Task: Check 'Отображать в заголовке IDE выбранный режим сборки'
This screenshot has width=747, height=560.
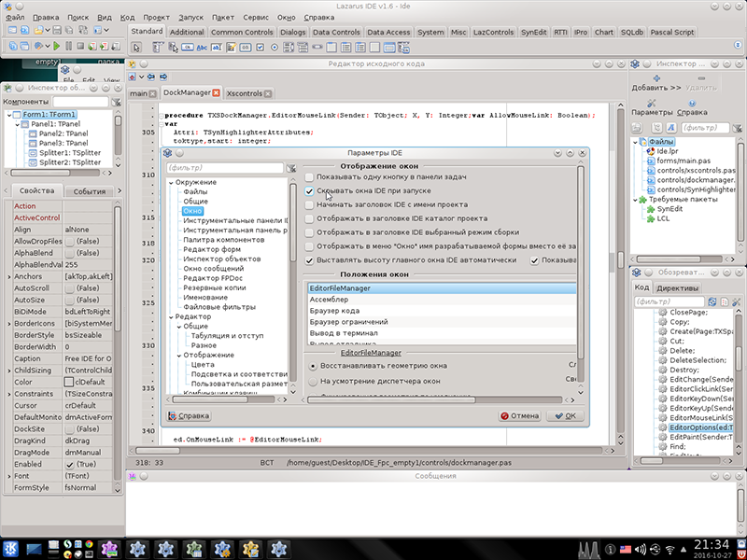Action: [309, 232]
